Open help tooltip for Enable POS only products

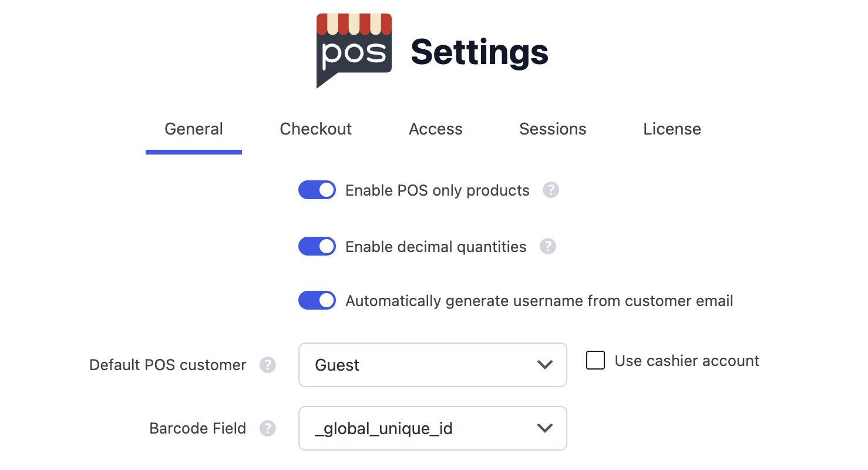(x=551, y=190)
